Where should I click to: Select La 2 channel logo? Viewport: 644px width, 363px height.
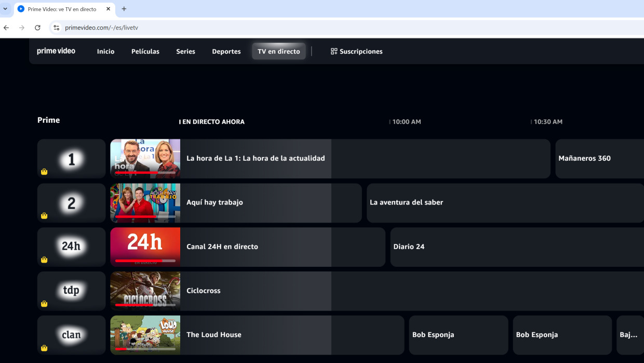tap(71, 203)
